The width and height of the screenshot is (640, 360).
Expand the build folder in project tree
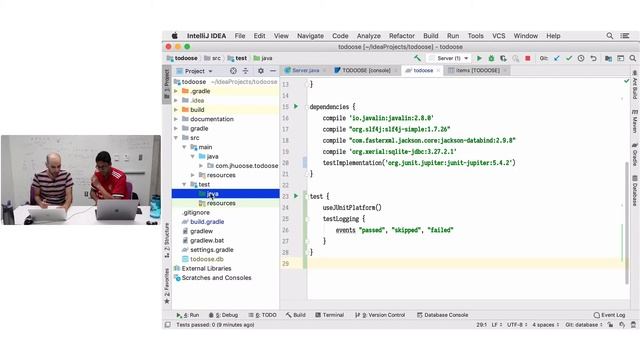click(x=176, y=110)
